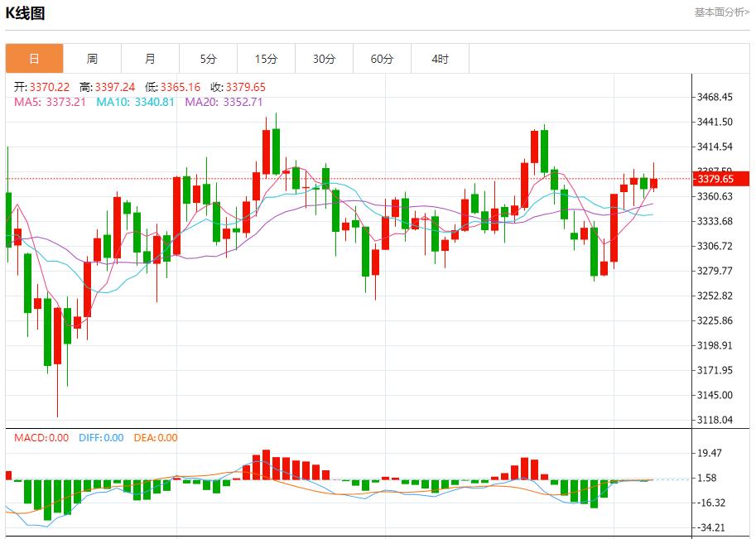Select the 60分 timeframe
The image size is (756, 539).
coord(382,59)
